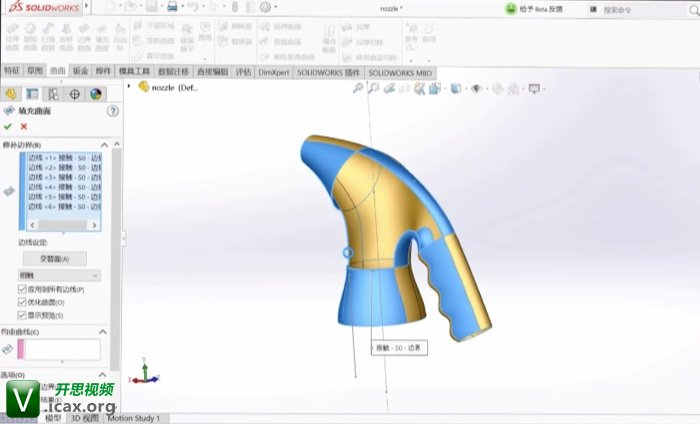The height and width of the screenshot is (424, 700).
Task: Click the edge list horizontal scrollbar thumb
Action: [x=62, y=225]
